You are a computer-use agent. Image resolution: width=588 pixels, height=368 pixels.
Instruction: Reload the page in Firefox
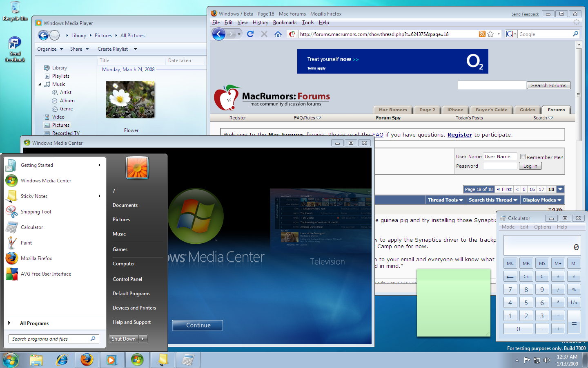tap(250, 34)
